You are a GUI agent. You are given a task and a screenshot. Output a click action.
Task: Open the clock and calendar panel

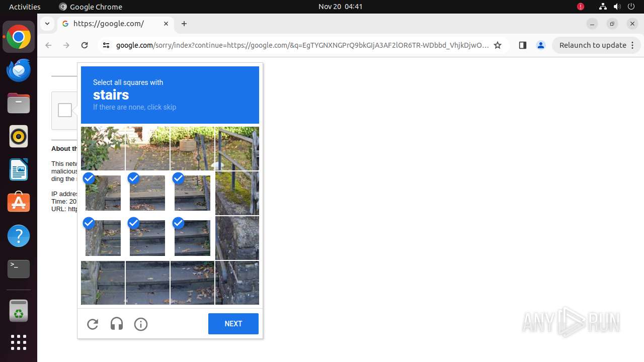[341, 7]
